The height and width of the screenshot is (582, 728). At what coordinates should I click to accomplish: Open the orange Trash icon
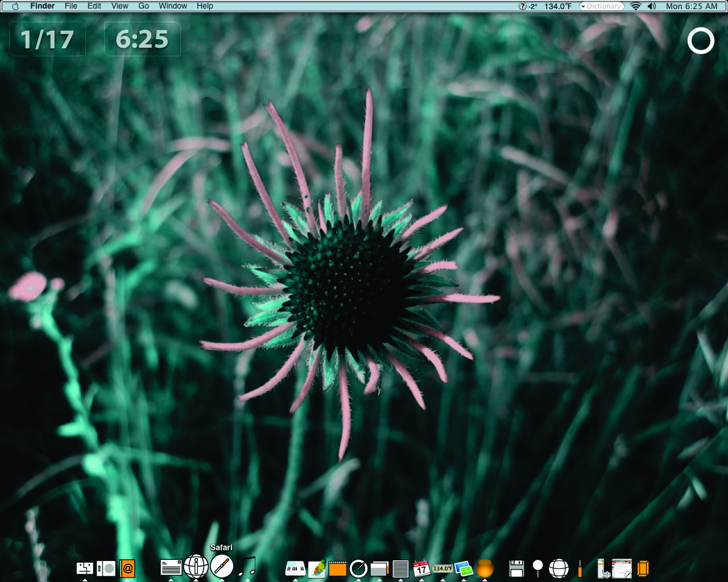pos(643,568)
